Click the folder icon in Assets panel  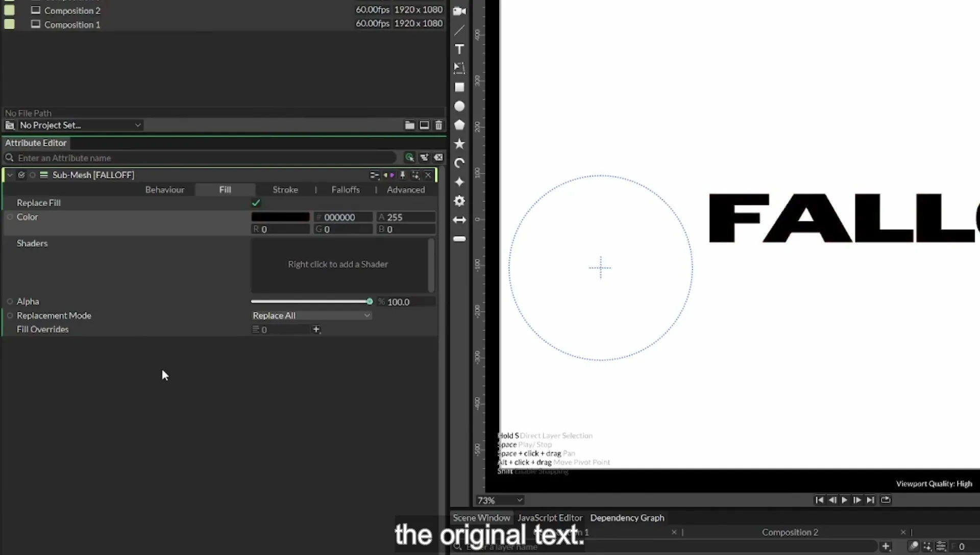(409, 125)
